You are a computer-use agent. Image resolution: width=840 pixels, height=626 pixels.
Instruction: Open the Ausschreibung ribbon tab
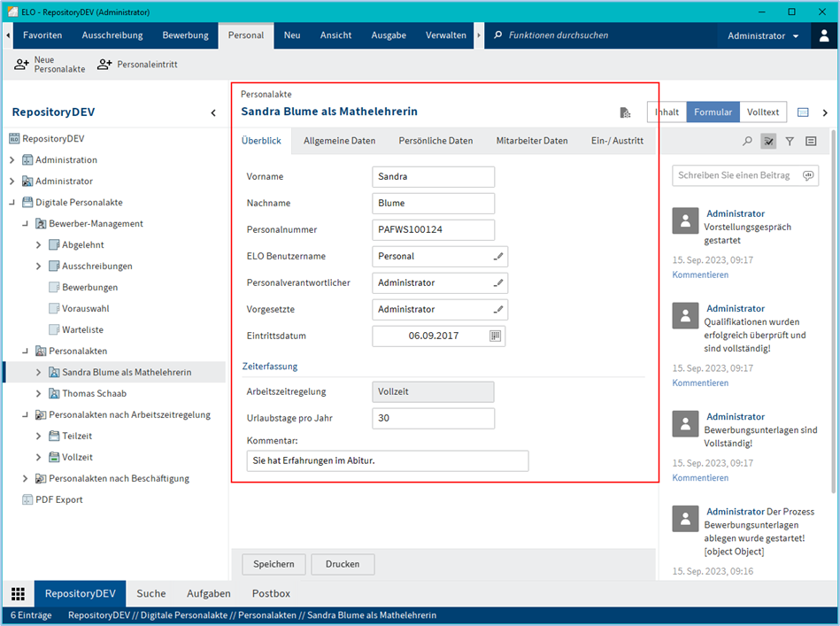[112, 35]
